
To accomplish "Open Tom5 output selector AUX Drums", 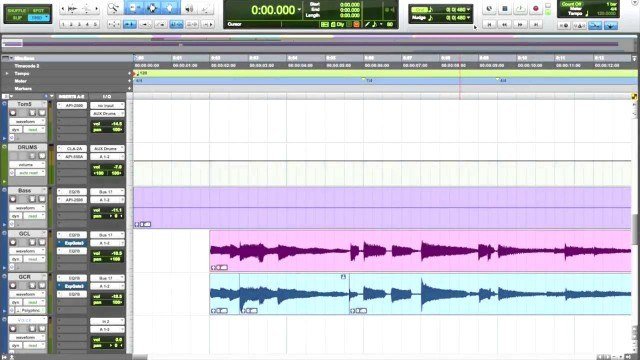I will click(107, 113).
